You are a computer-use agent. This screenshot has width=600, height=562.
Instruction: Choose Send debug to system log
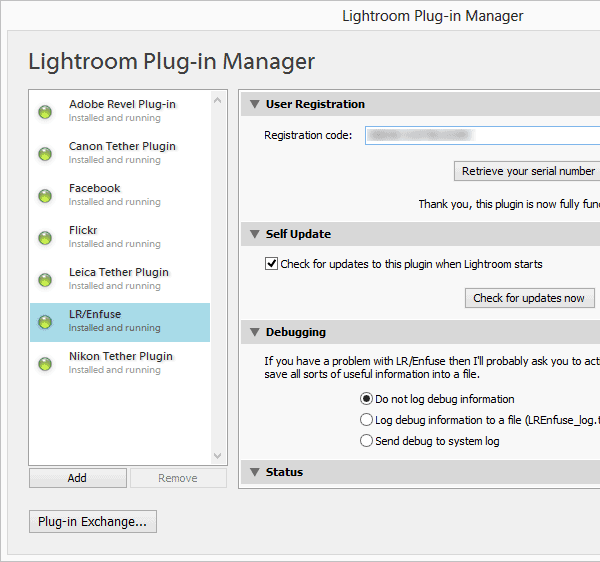point(366,441)
